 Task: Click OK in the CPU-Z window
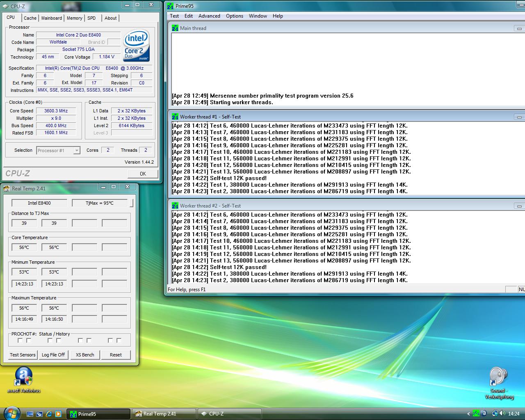pos(143,173)
